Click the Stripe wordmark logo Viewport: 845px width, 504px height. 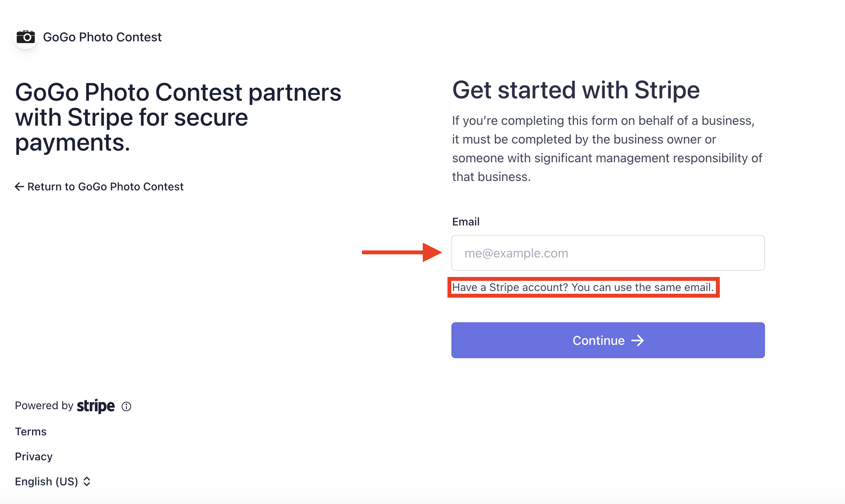pyautogui.click(x=96, y=406)
